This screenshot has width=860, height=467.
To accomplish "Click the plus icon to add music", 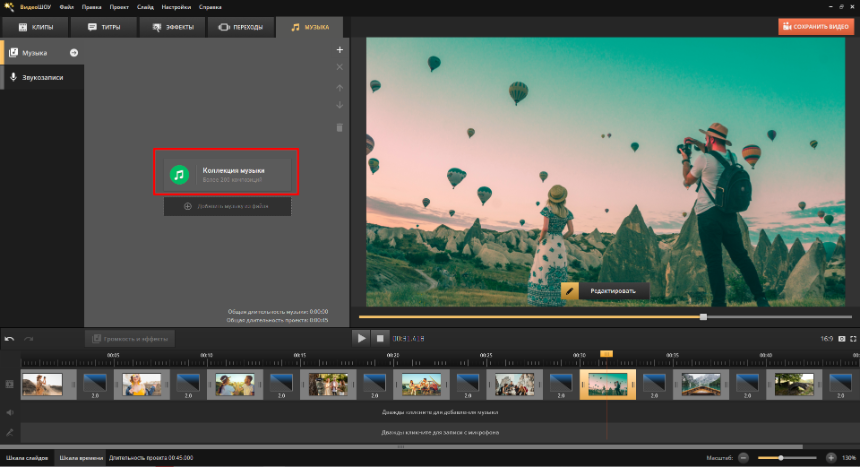I will [340, 50].
